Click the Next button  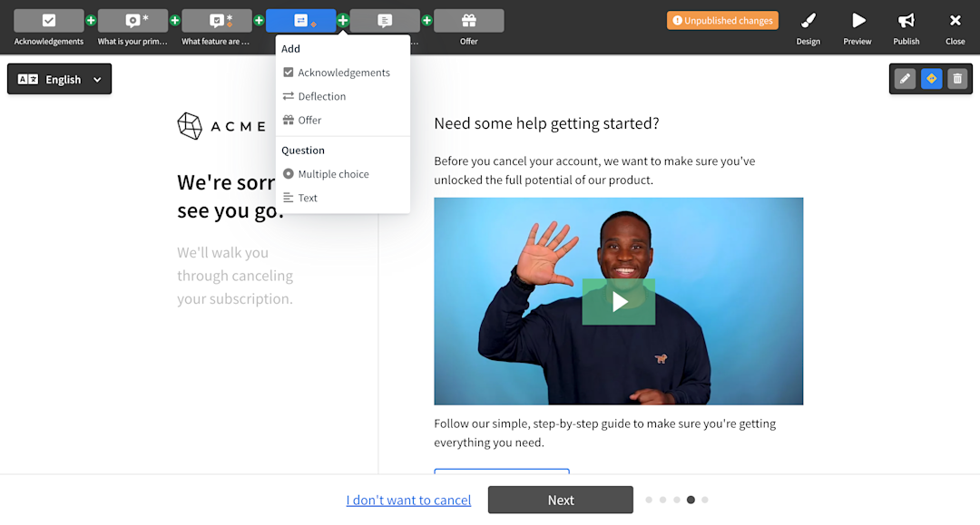[561, 500]
